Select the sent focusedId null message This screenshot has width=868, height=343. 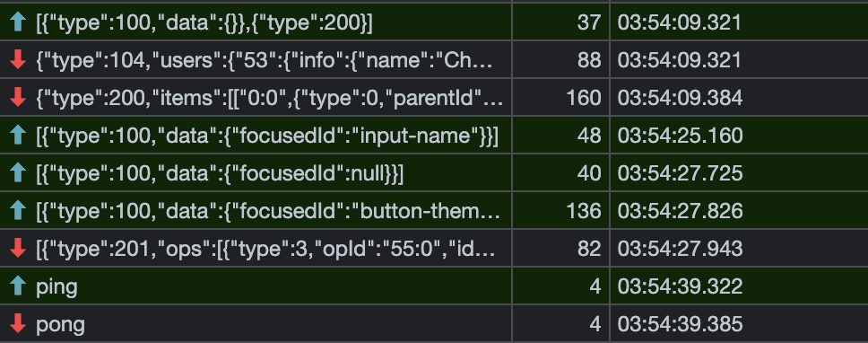pyautogui.click(x=434, y=173)
